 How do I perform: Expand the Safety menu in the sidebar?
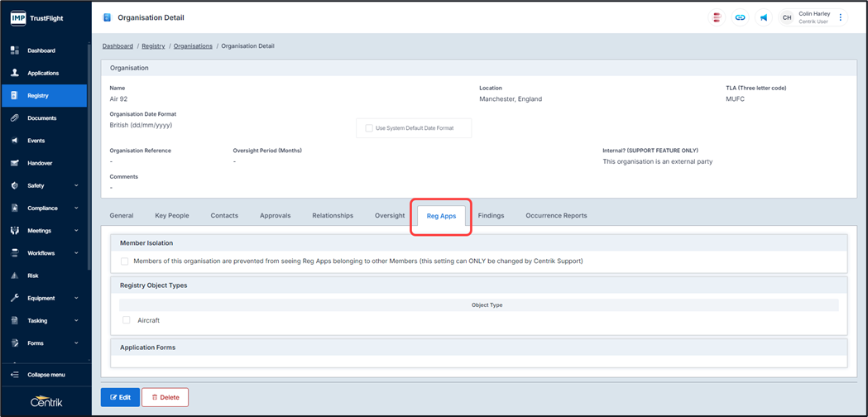click(x=45, y=185)
